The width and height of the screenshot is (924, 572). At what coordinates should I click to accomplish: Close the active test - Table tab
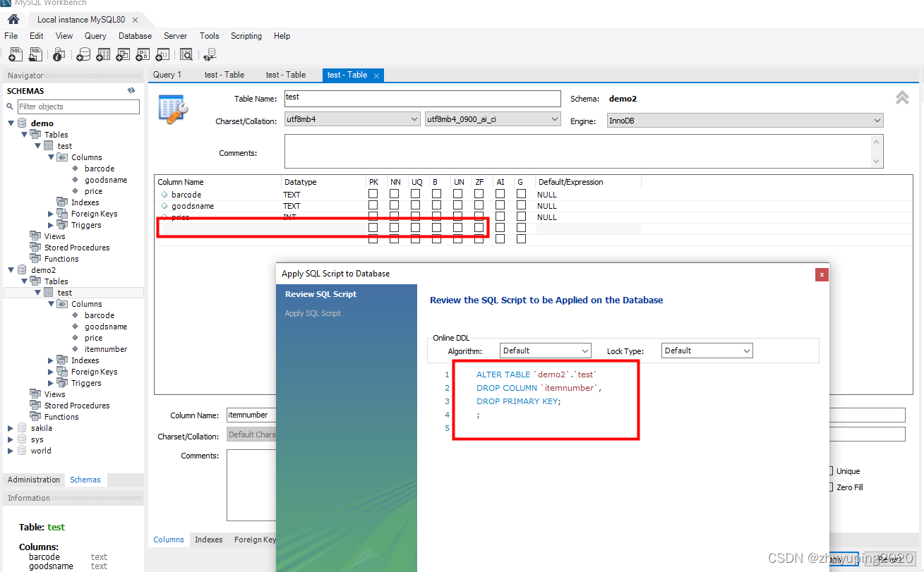[376, 75]
